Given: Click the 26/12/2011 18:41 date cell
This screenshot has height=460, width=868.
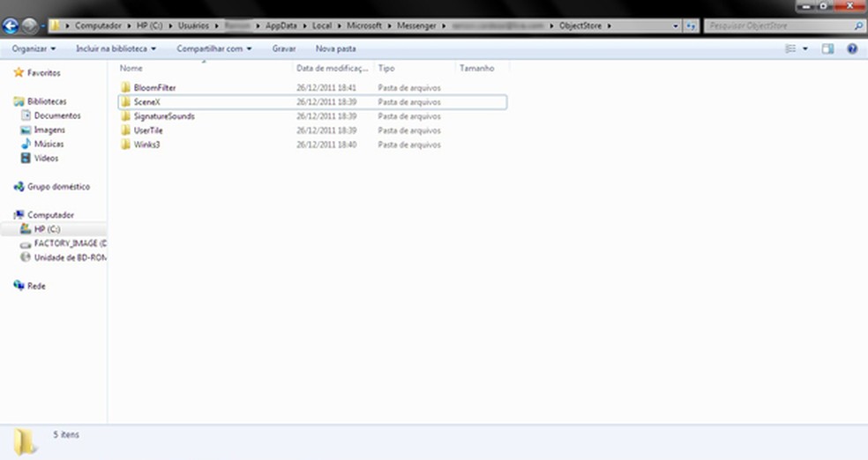Looking at the screenshot, I should [x=326, y=87].
